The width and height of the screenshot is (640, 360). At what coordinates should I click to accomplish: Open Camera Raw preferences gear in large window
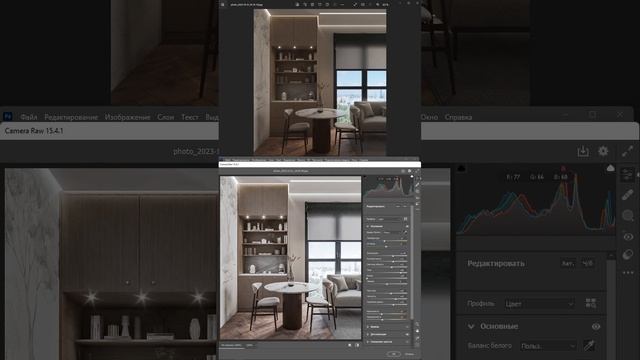[603, 151]
